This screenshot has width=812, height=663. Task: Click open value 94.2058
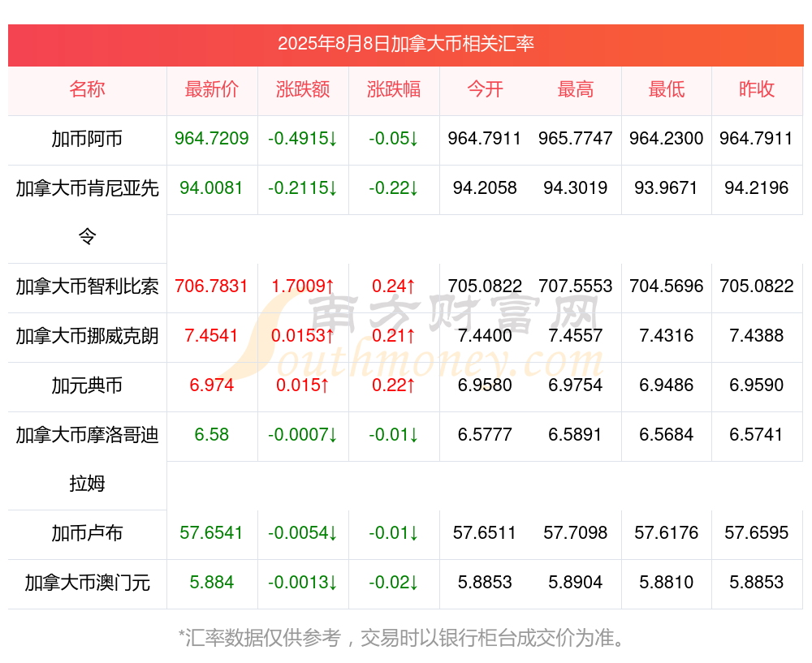pos(485,188)
